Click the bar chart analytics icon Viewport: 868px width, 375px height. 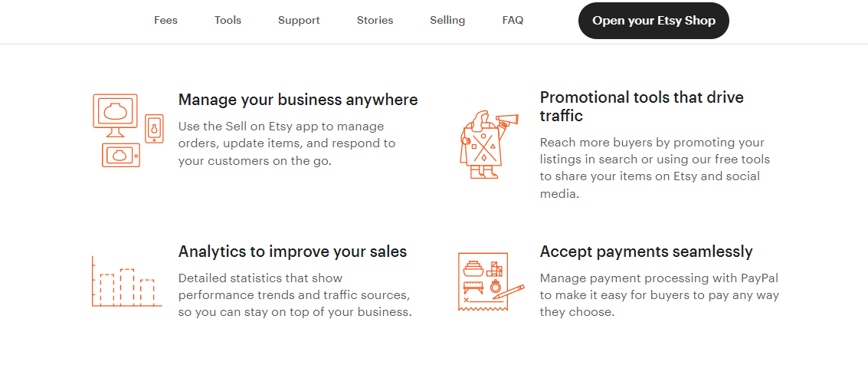pos(126,282)
